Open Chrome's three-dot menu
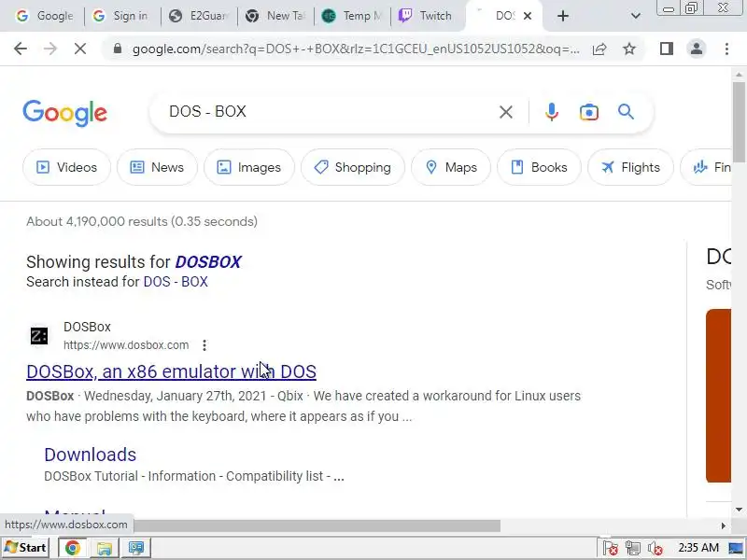747x560 pixels. point(726,49)
